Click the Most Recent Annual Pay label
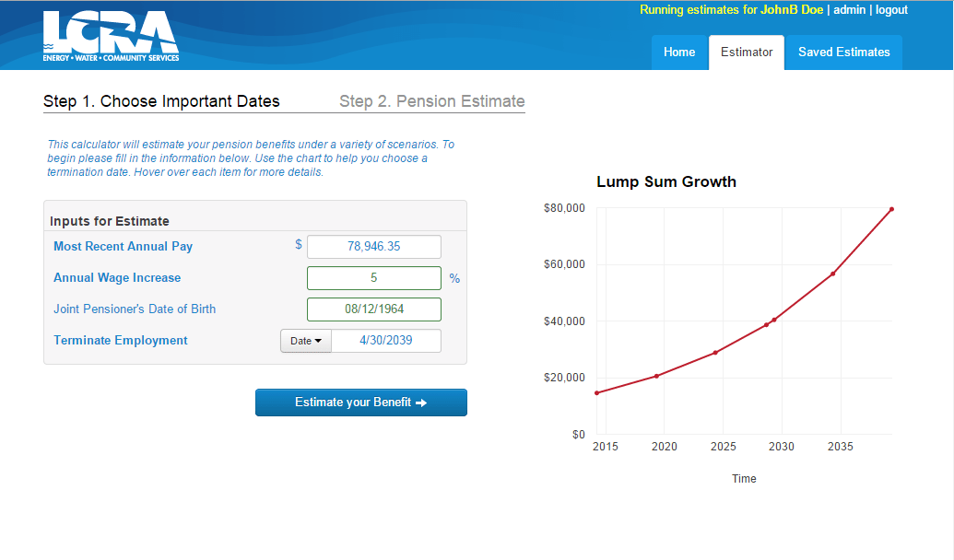The width and height of the screenshot is (954, 560). point(123,247)
